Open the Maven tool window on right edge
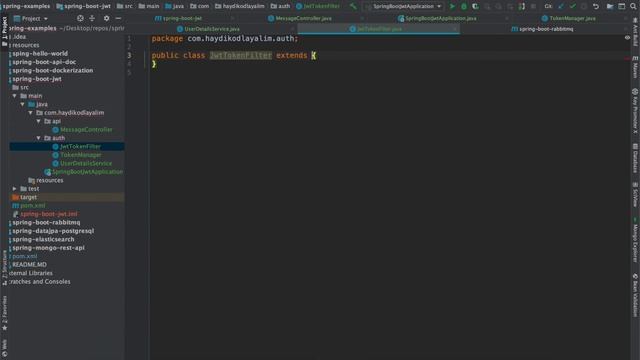The image size is (640, 360). 635,67
